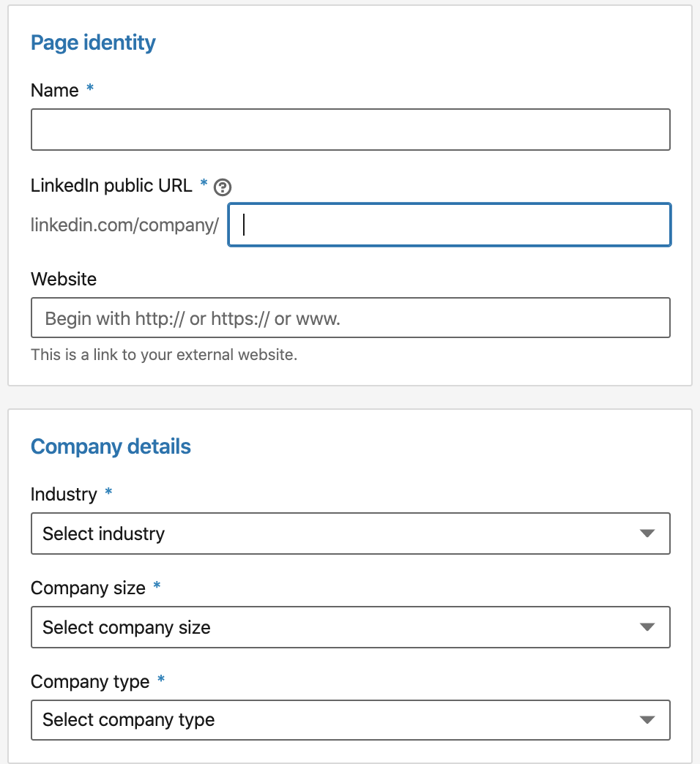Expand the Select company size dropdown
The height and width of the screenshot is (764, 700).
[350, 627]
